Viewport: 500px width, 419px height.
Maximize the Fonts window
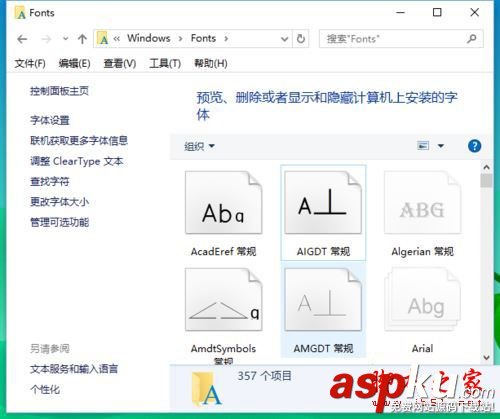click(437, 13)
